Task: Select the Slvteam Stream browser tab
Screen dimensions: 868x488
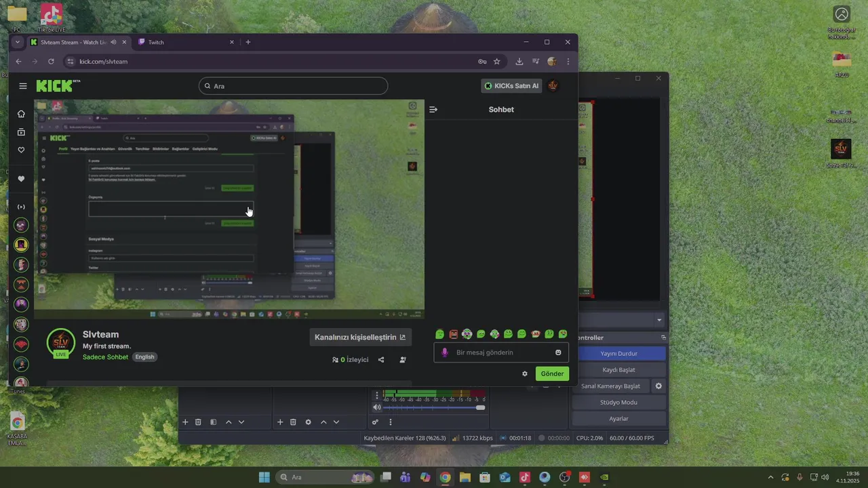Action: point(78,42)
